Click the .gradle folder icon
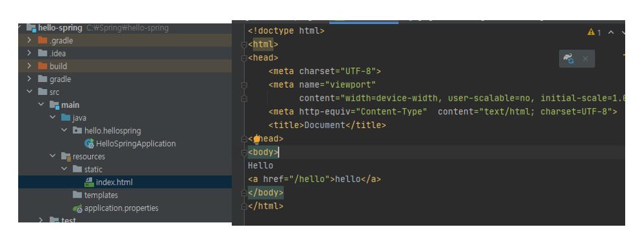The width and height of the screenshot is (644, 240). pos(42,40)
